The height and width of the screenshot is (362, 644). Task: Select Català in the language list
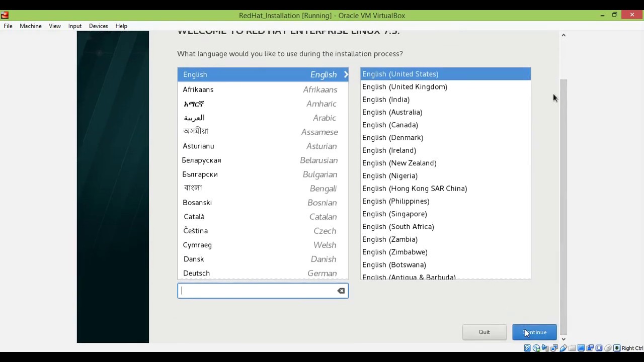pyautogui.click(x=263, y=217)
